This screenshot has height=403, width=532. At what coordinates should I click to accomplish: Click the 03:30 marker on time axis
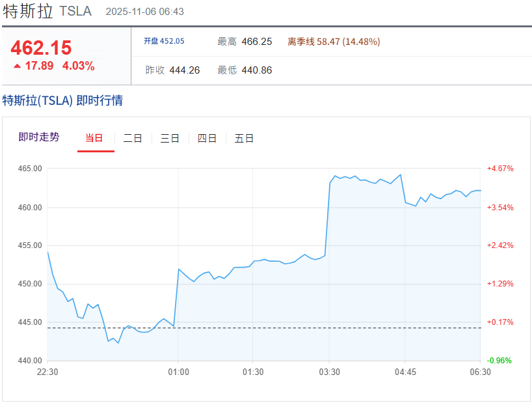(329, 372)
